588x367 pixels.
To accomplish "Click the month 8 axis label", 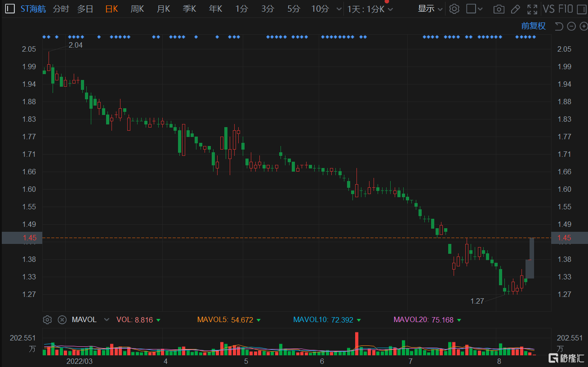I will click(499, 361).
